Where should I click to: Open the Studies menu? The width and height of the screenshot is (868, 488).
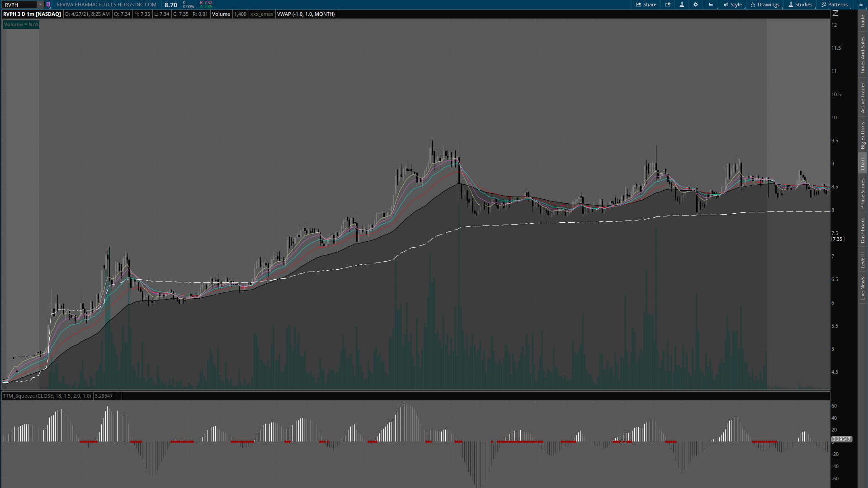[x=800, y=5]
